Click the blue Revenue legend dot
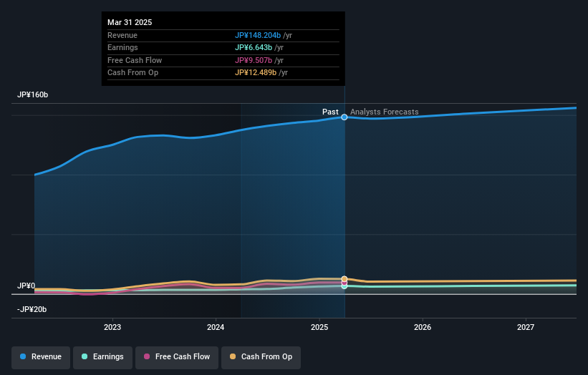The width and height of the screenshot is (588, 375). (23, 356)
